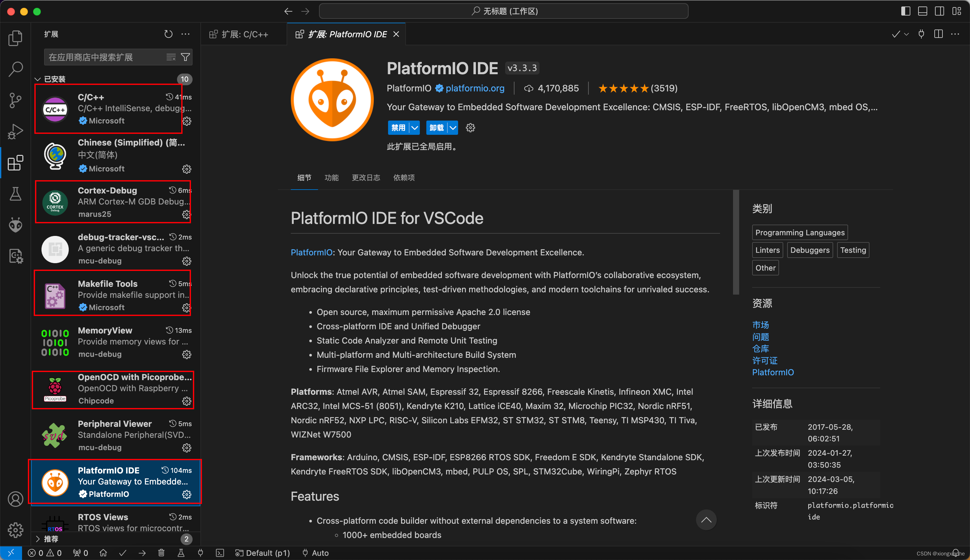
Task: Click the Makefile Tools extension icon
Action: coord(55,295)
